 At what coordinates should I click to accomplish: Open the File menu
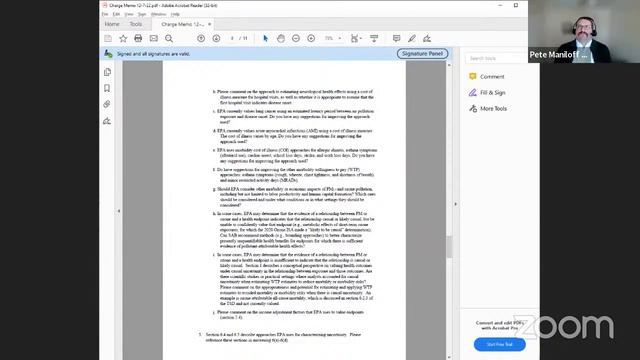[105, 14]
